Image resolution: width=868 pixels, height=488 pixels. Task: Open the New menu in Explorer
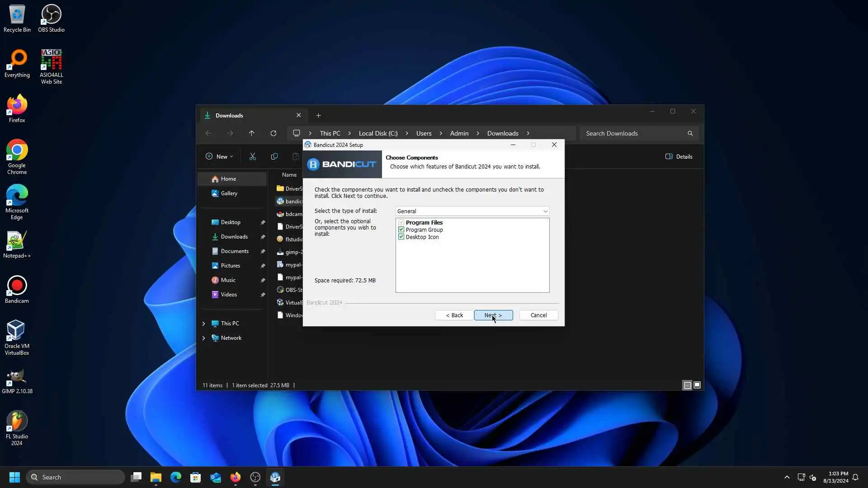(219, 156)
